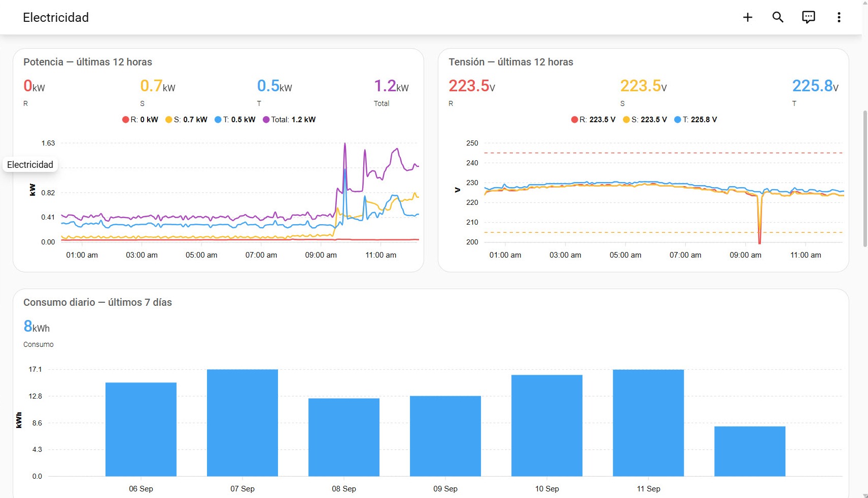Click the yellow 223.5 V phase S voltage
The image size is (868, 498).
tap(643, 86)
